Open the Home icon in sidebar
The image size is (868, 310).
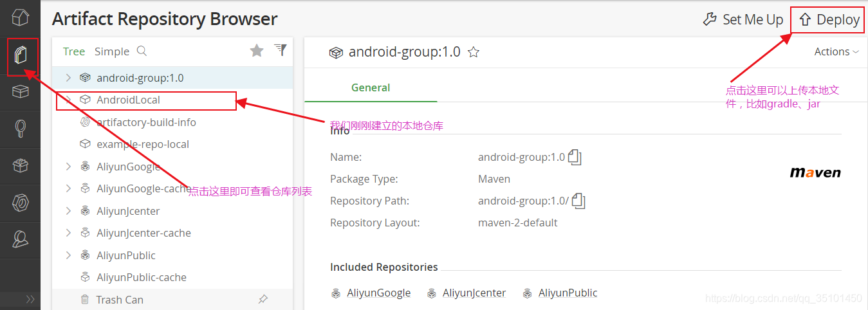21,18
